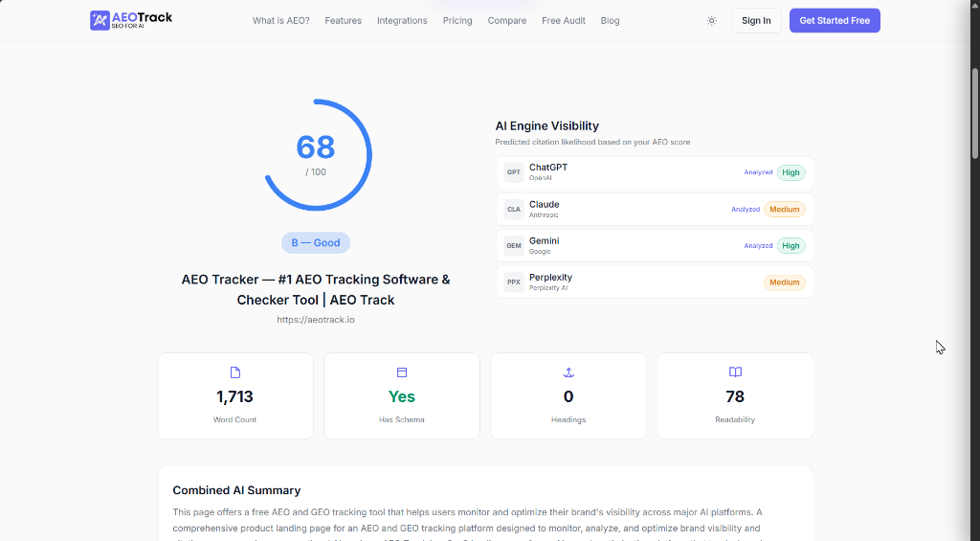Viewport: 980px width, 541px height.
Task: Click the PPX icon in Perplexity row
Action: click(x=514, y=282)
